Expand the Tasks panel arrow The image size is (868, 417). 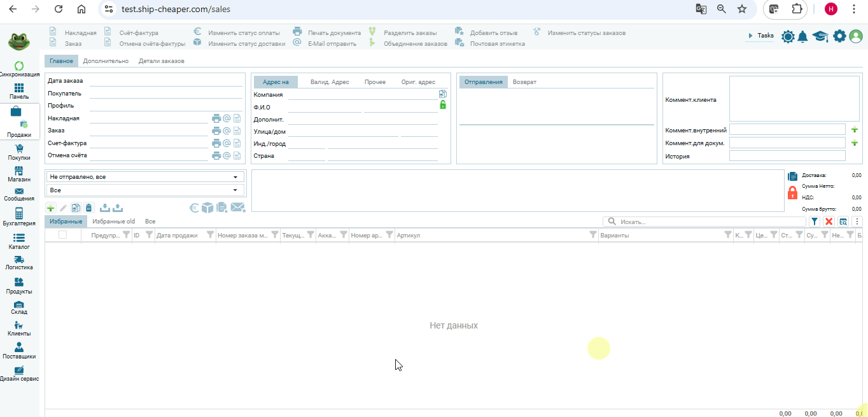point(751,36)
